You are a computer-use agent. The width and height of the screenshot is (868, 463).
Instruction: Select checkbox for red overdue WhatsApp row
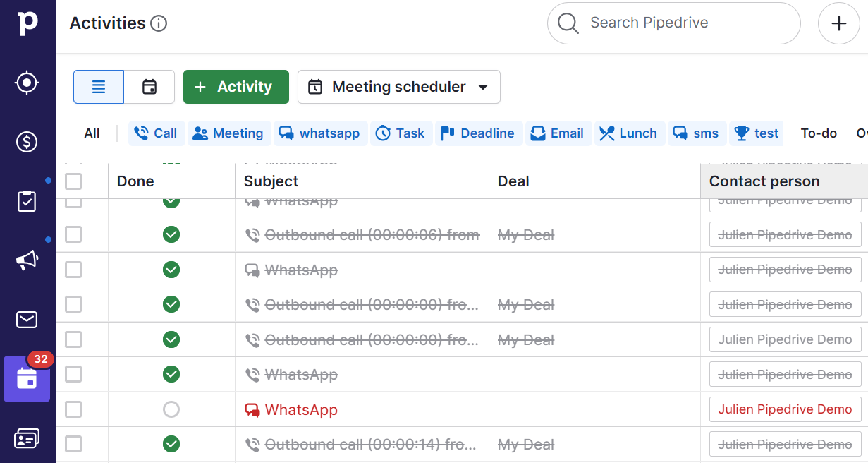[x=73, y=409]
